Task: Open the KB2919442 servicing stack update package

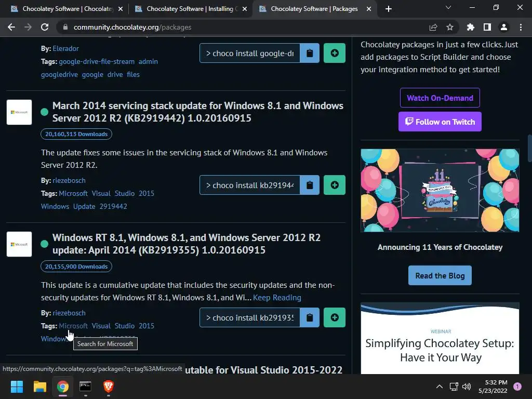Action: point(197,112)
